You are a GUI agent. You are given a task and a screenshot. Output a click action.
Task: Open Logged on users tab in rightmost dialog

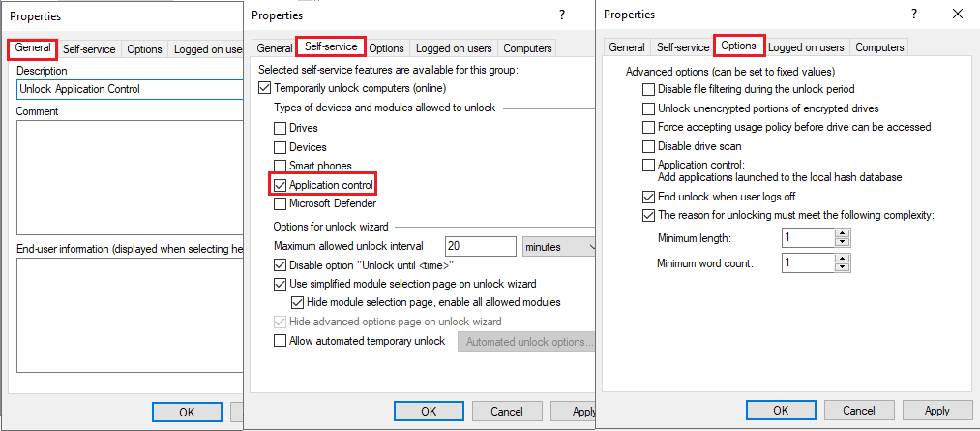pyautogui.click(x=806, y=47)
